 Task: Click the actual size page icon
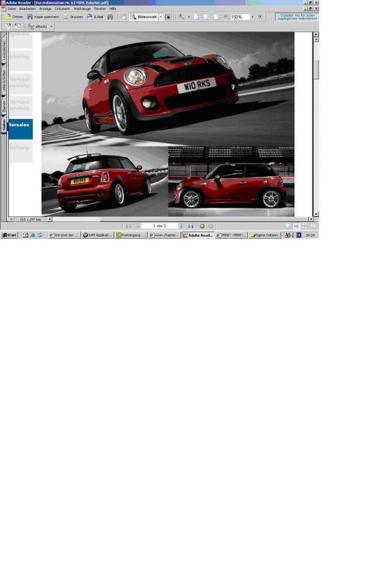point(196,17)
